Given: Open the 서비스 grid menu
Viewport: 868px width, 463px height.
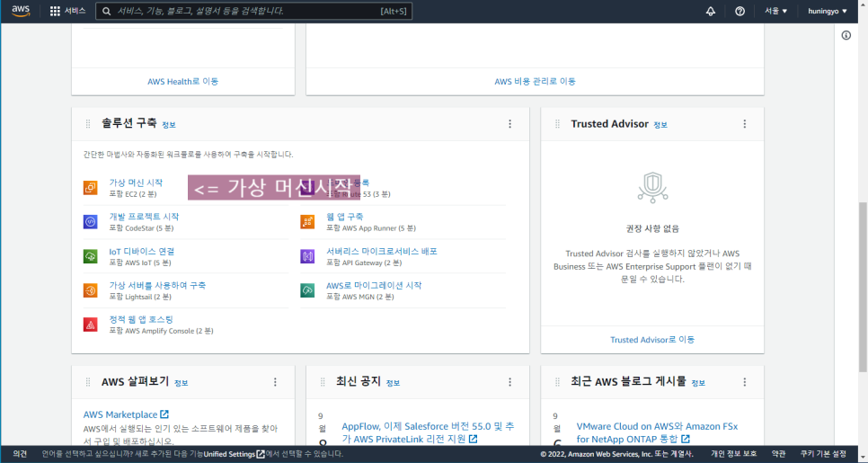Looking at the screenshot, I should 67,11.
